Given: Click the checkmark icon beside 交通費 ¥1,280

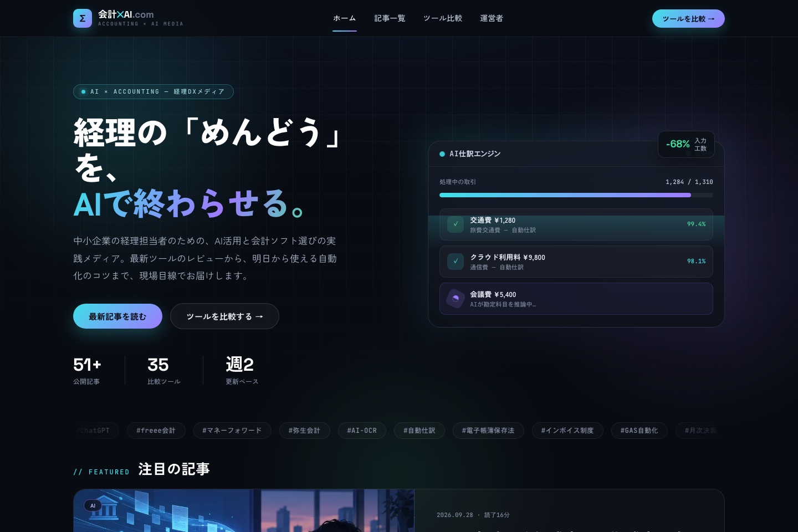Looking at the screenshot, I should click(x=456, y=224).
